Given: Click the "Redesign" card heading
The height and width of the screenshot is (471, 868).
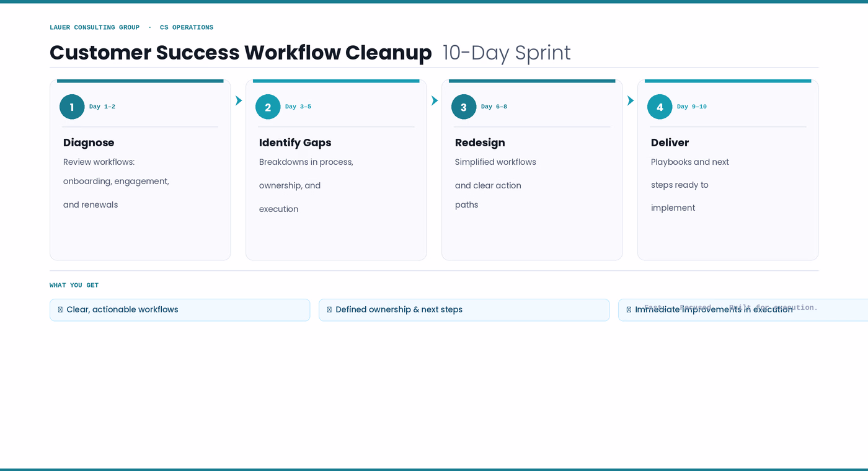Looking at the screenshot, I should tap(480, 143).
